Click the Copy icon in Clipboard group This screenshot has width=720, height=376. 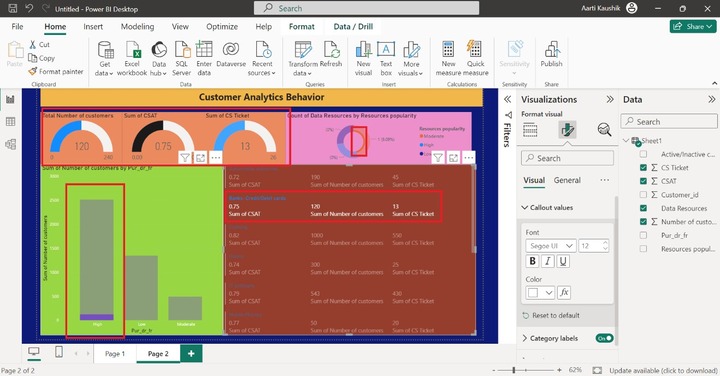point(33,58)
